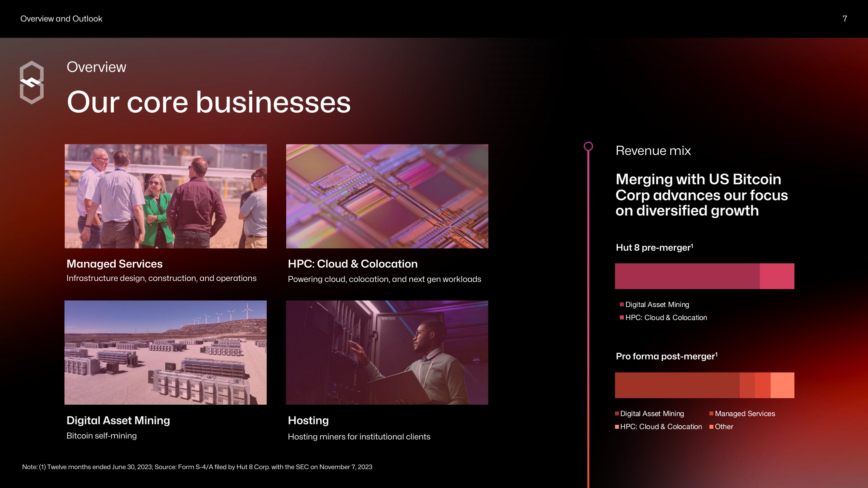Viewport: 868px width, 488px height.
Task: Click the light orange Other bar segment
Action: pos(782,385)
